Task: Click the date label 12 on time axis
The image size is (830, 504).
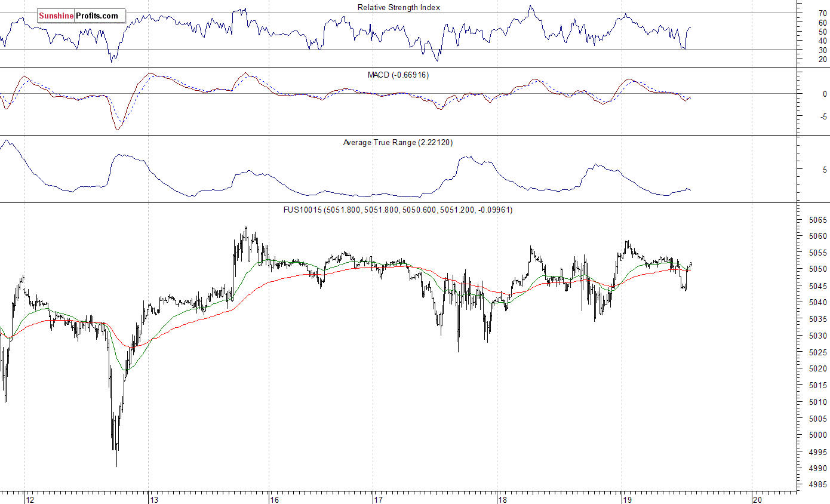Action: click(x=29, y=499)
